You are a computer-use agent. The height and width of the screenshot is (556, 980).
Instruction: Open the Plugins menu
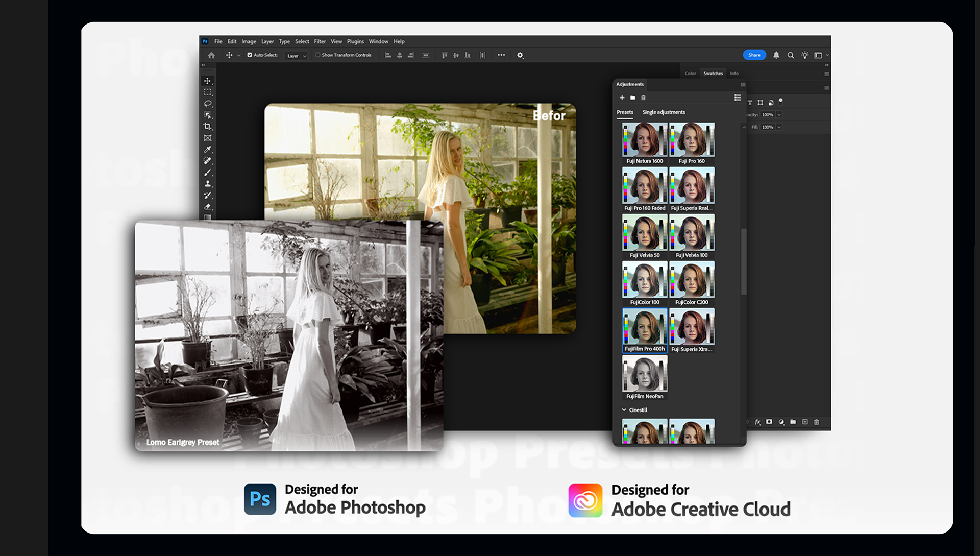pos(356,42)
